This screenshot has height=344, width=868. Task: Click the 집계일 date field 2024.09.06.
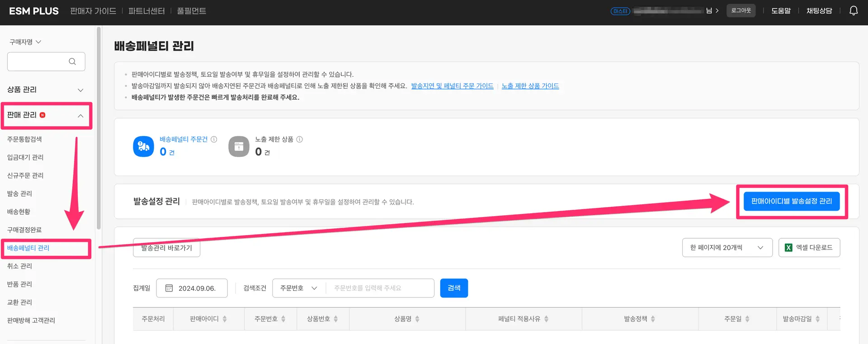point(192,288)
